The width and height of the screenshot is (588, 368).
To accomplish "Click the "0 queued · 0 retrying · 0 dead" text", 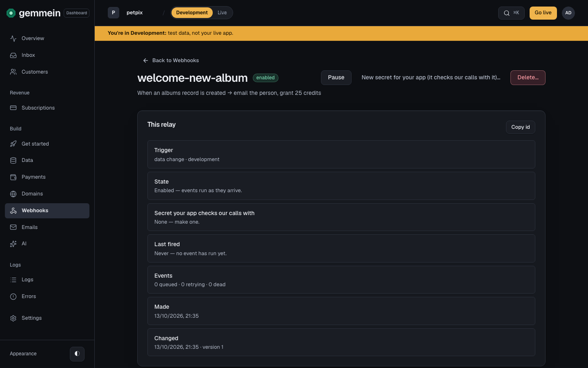I will coord(190,285).
